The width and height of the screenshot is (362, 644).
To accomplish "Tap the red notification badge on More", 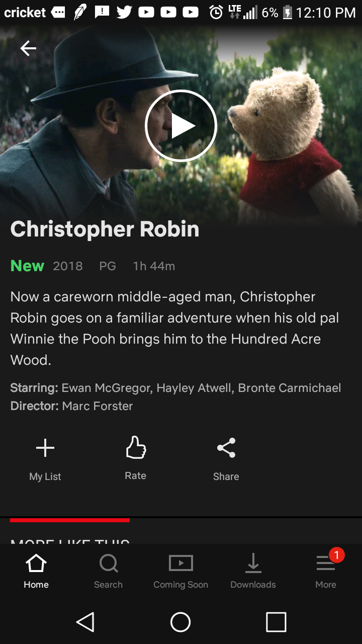I will click(x=336, y=555).
